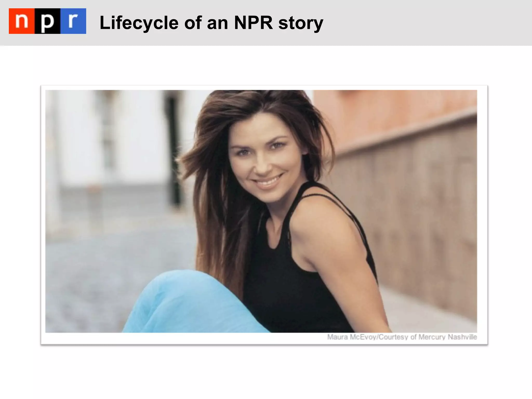Click the blue "r" block of NPR logo
This screenshot has height=399, width=532.
coord(73,21)
